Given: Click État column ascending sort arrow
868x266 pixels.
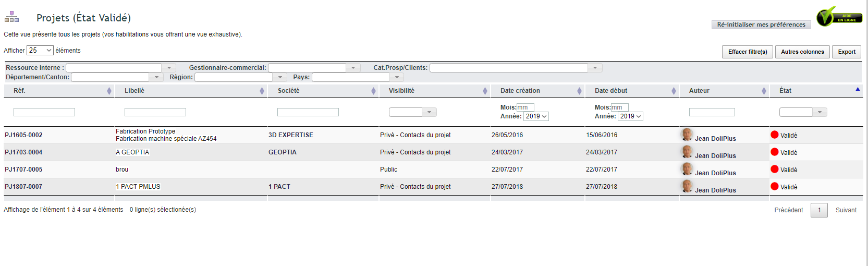Looking at the screenshot, I should tap(858, 90).
